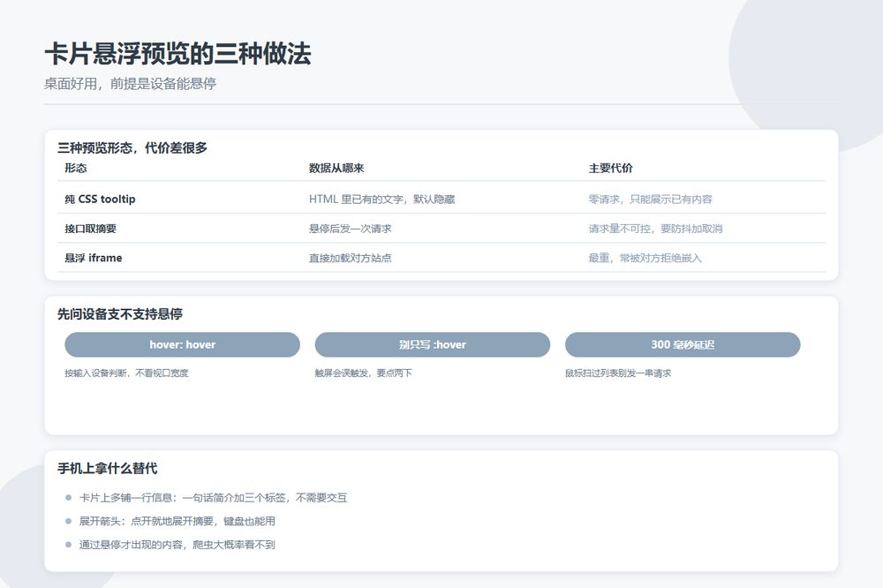Click the "数据从哪来" column header

point(336,168)
